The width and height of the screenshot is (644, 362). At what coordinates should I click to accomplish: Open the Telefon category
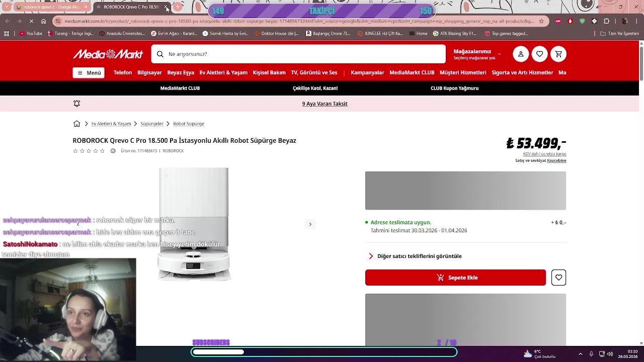coord(123,72)
